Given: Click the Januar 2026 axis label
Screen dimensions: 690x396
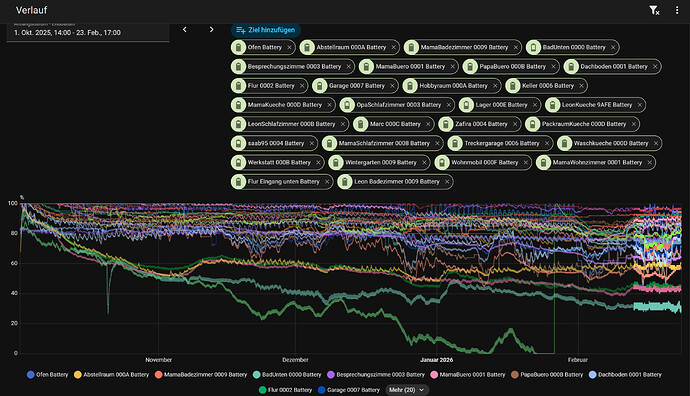Looking at the screenshot, I should 437,360.
